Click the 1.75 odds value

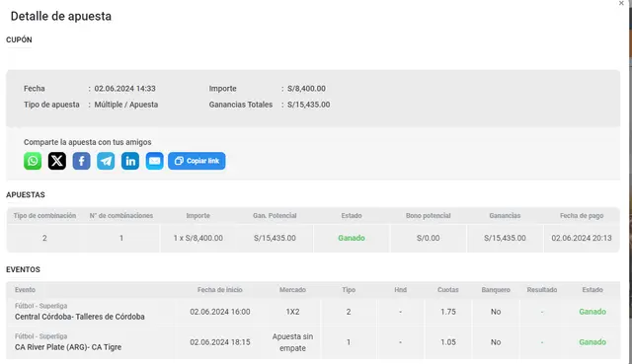pyautogui.click(x=447, y=312)
